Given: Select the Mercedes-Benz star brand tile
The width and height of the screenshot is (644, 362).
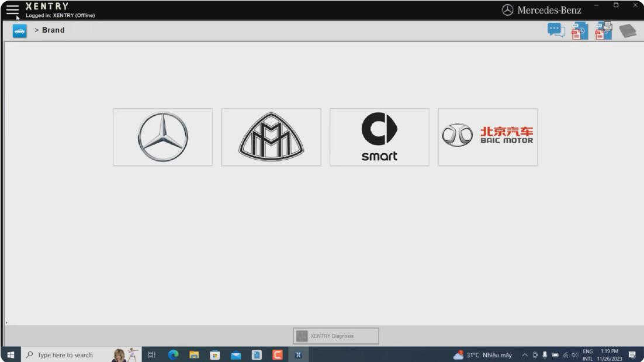Looking at the screenshot, I should (163, 137).
